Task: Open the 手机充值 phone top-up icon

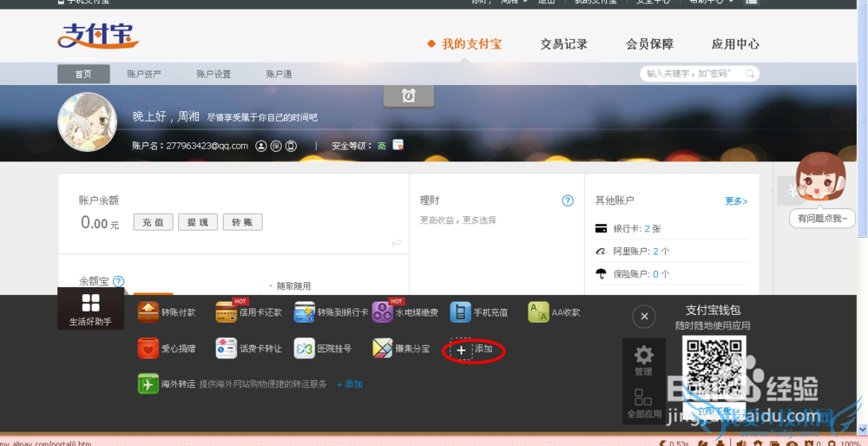Action: pyautogui.click(x=461, y=312)
